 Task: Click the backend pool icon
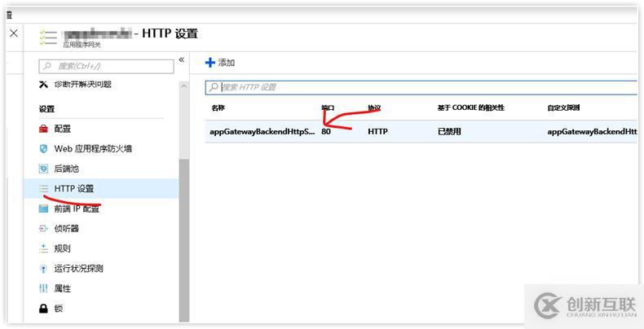(43, 169)
